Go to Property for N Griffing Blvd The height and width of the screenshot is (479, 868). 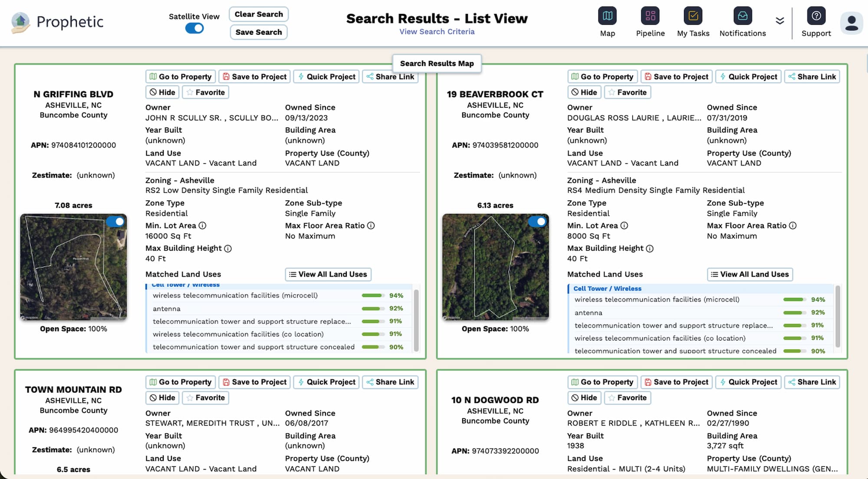(x=181, y=77)
